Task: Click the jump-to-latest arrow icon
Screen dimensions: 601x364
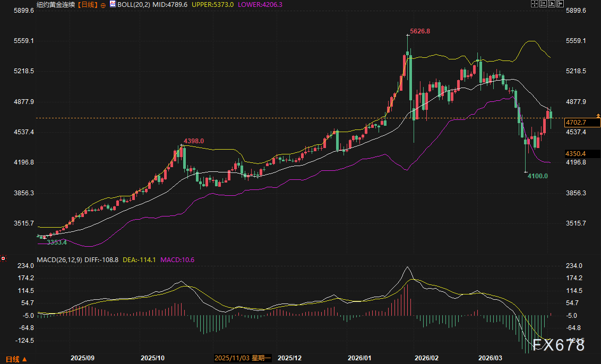Action: point(560,4)
